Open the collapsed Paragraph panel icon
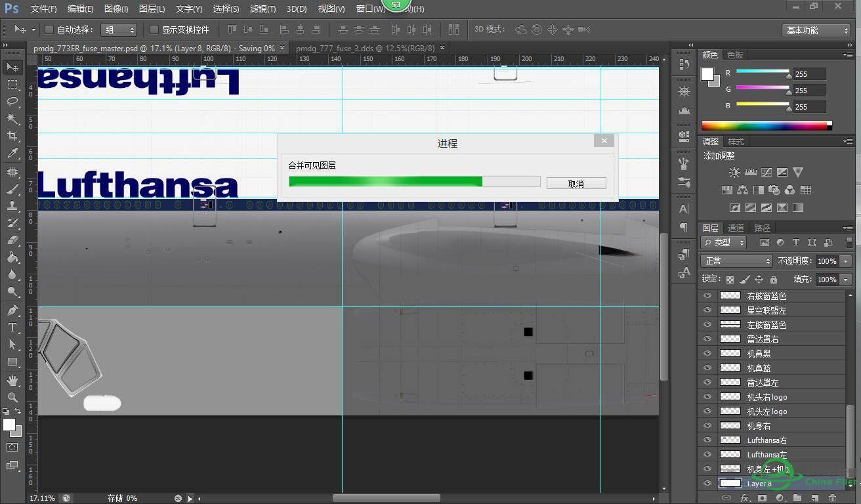Viewport: 861px width, 504px height. point(683,227)
